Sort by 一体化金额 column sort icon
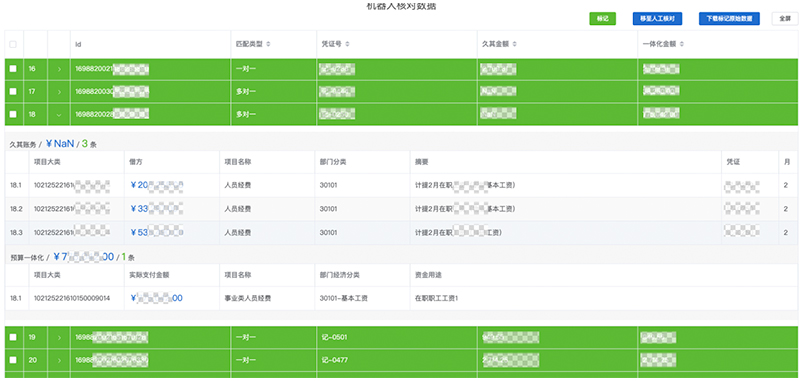This screenshot has width=800, height=381. [x=682, y=44]
